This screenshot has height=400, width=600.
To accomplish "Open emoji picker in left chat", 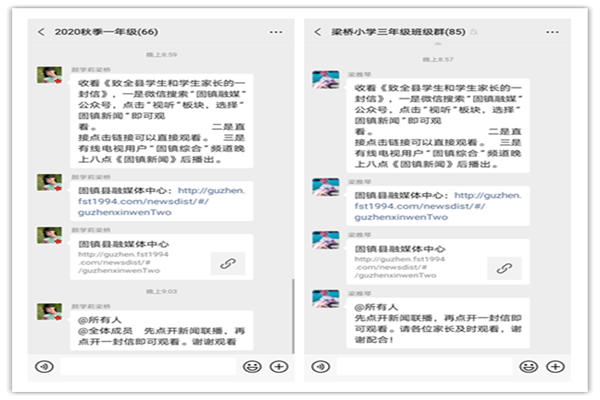I will [x=251, y=366].
